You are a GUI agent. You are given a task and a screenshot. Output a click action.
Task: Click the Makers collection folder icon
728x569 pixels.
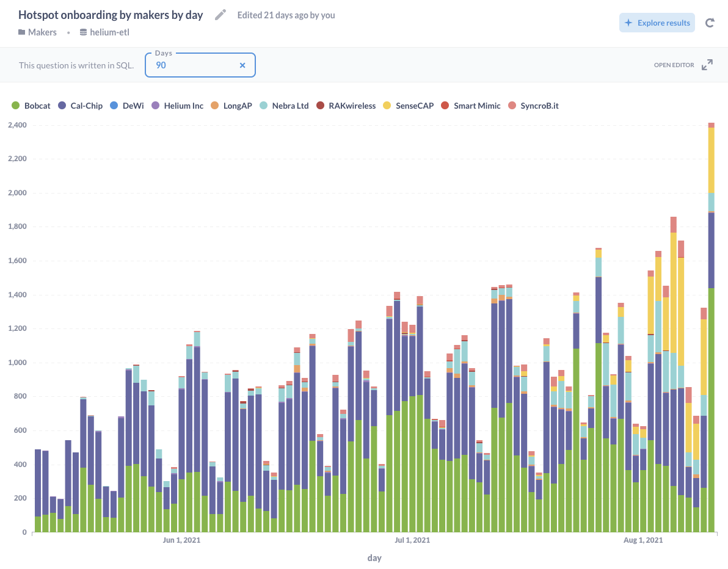22,32
